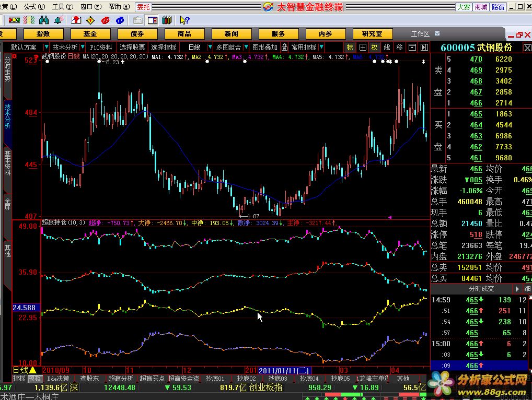Viewport: 532px width, 400px height.
Task: Open the 工具 menu
Action: (x=63, y=6)
